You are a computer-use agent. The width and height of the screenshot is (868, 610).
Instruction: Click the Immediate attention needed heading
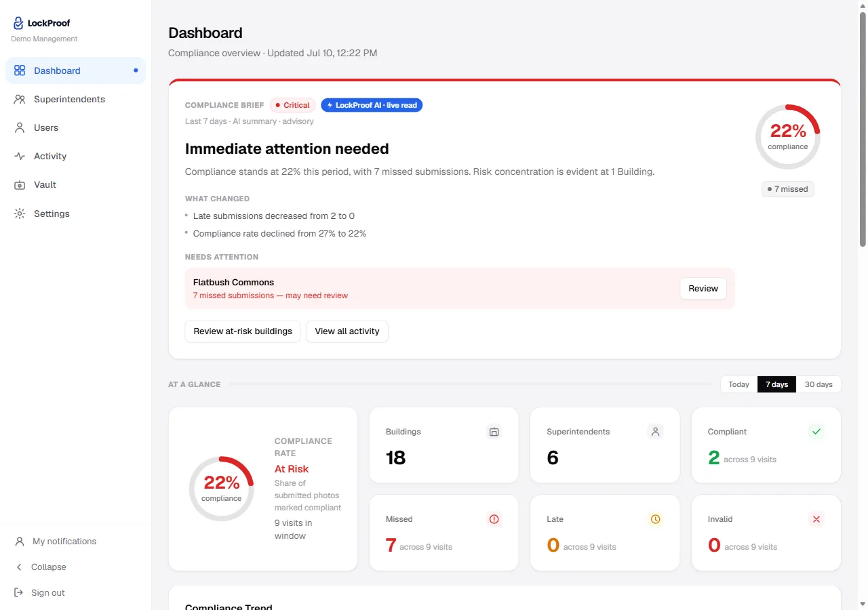287,148
